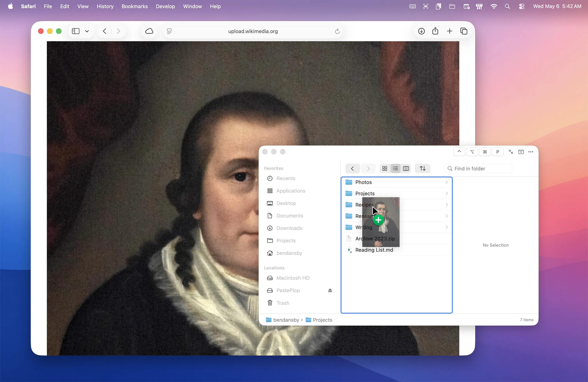The height and width of the screenshot is (382, 588).
Task: Expand the Projects folder row chevron
Action: click(x=447, y=194)
